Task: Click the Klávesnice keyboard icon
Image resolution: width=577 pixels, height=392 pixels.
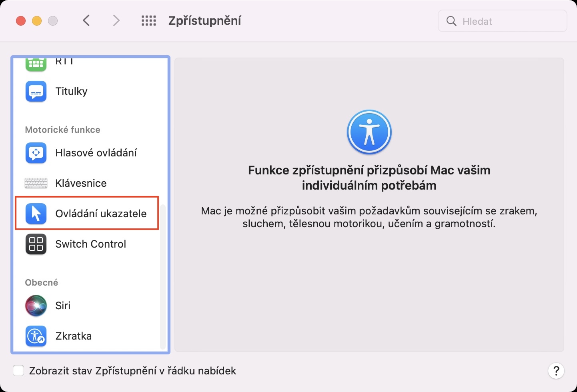Action: [36, 183]
